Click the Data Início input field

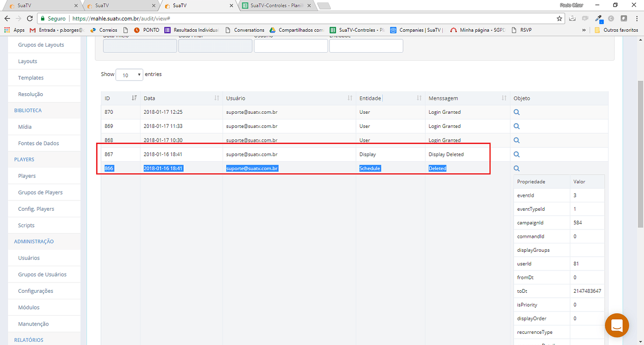(x=140, y=45)
